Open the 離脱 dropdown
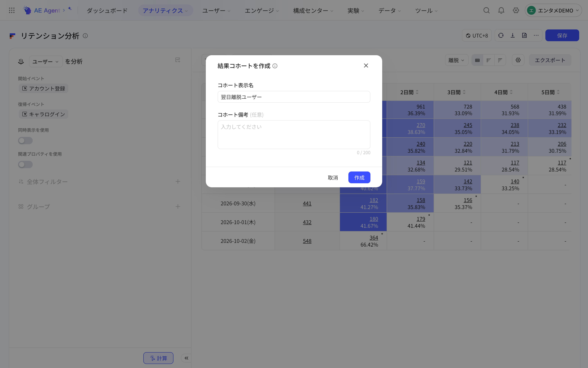 [457, 60]
